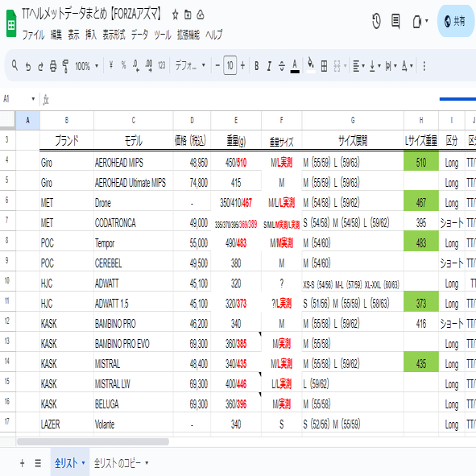Open text rotation dropdown
The image size is (476, 476).
[x=407, y=66]
